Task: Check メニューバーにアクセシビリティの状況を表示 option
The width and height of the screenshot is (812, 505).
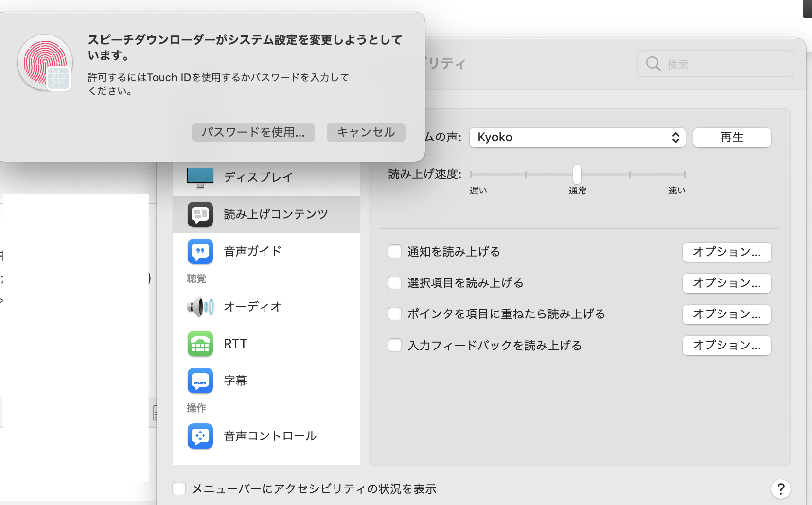Action: coord(179,488)
